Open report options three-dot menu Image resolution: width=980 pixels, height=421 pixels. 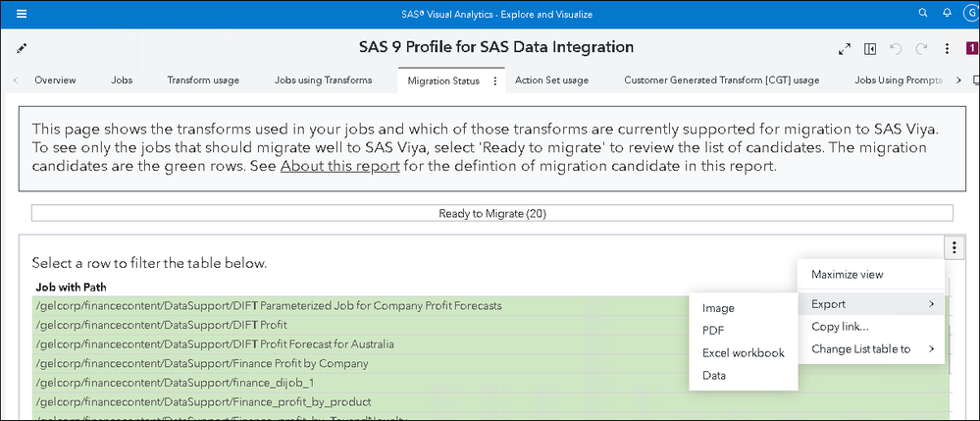(947, 48)
